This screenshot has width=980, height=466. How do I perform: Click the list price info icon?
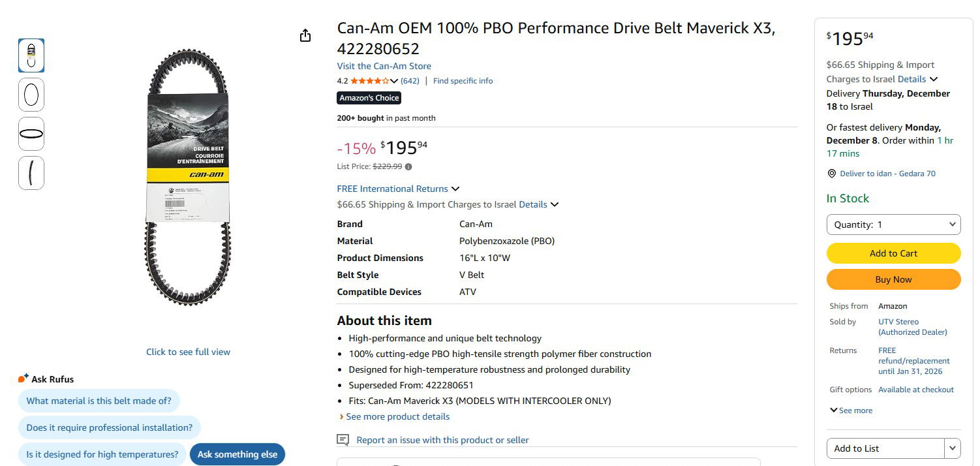point(408,167)
